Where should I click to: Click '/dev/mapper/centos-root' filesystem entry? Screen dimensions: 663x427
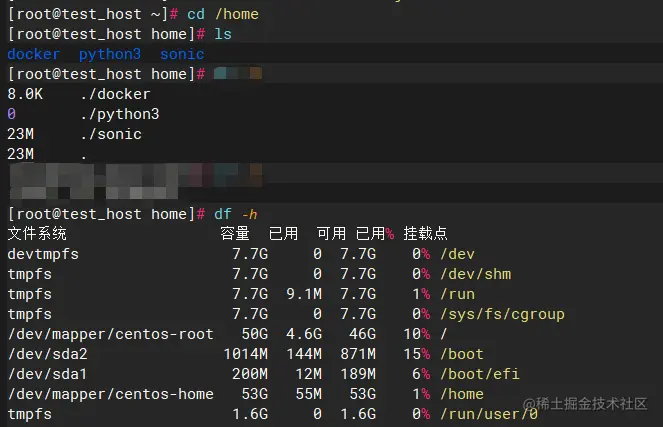pos(111,334)
